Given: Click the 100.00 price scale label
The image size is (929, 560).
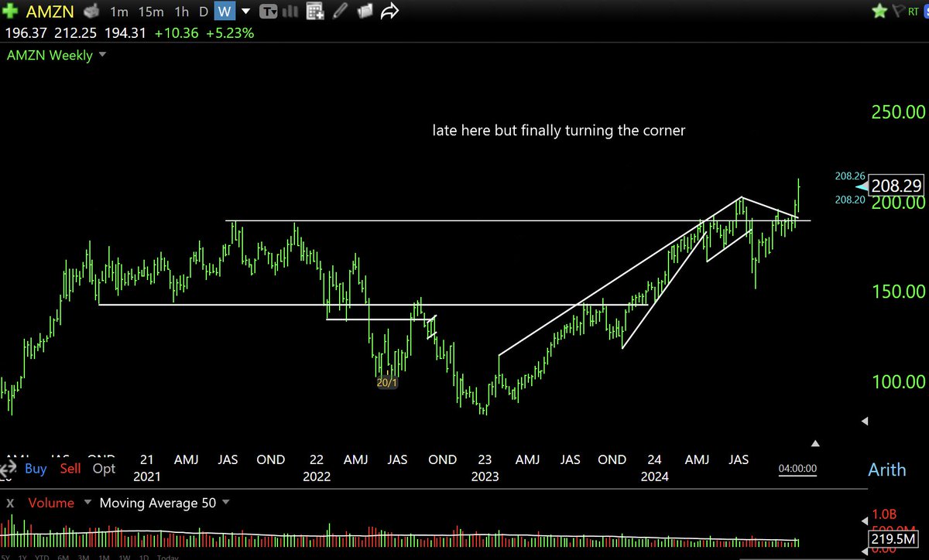Looking at the screenshot, I should 898,382.
